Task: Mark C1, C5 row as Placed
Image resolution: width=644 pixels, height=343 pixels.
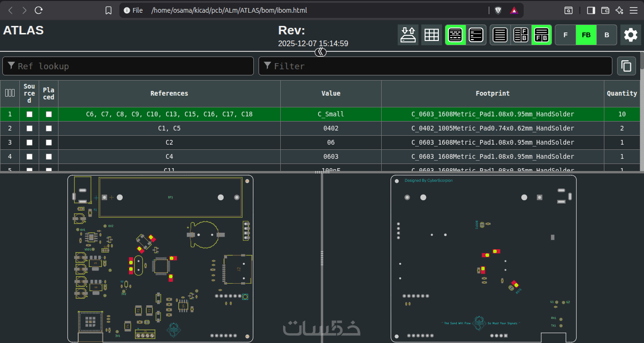Action: point(49,128)
